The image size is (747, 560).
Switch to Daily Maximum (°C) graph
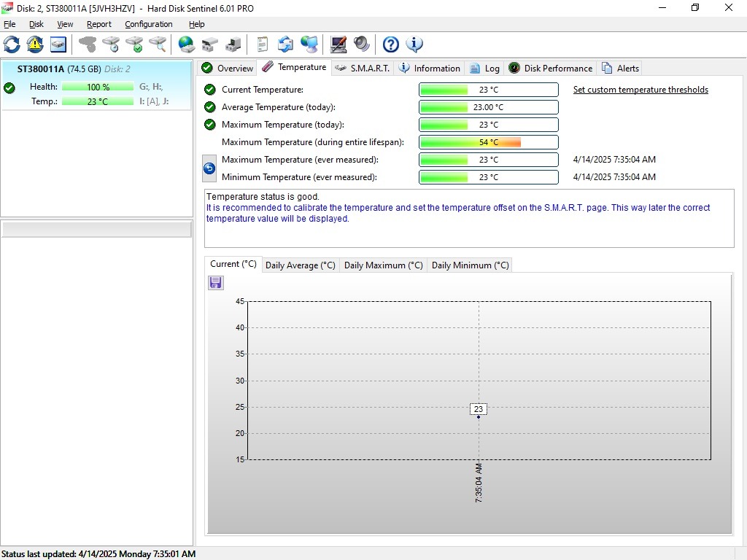384,265
